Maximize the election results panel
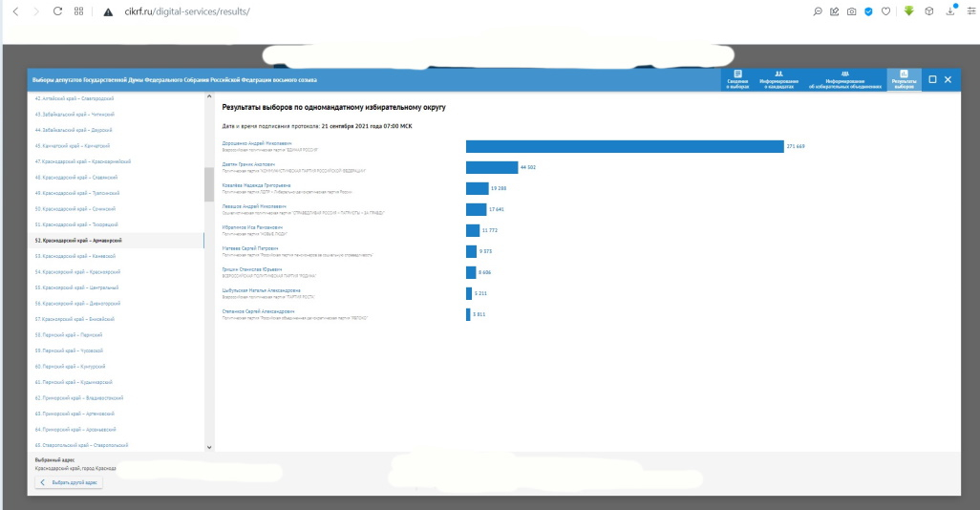The width and height of the screenshot is (980, 510). pyautogui.click(x=932, y=79)
